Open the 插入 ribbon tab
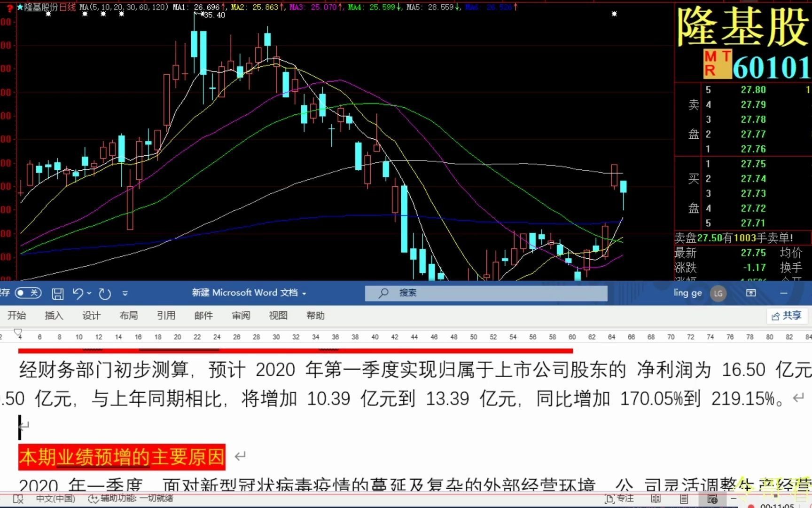 54,316
